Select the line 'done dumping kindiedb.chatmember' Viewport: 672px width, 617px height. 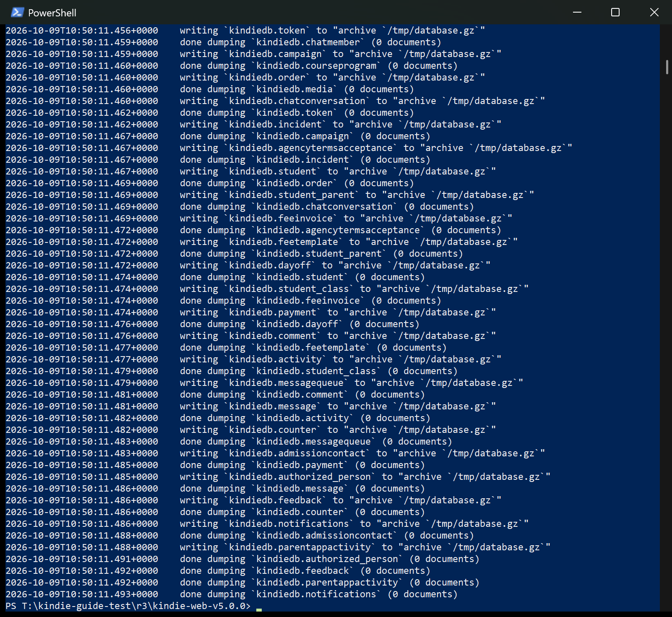(x=224, y=42)
